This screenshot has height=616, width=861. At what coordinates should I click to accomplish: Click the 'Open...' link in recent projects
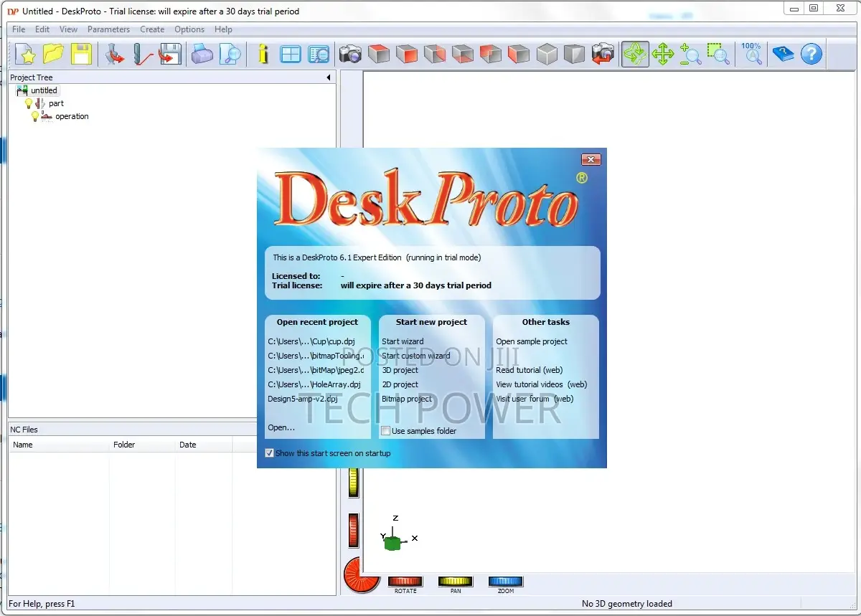click(x=281, y=427)
